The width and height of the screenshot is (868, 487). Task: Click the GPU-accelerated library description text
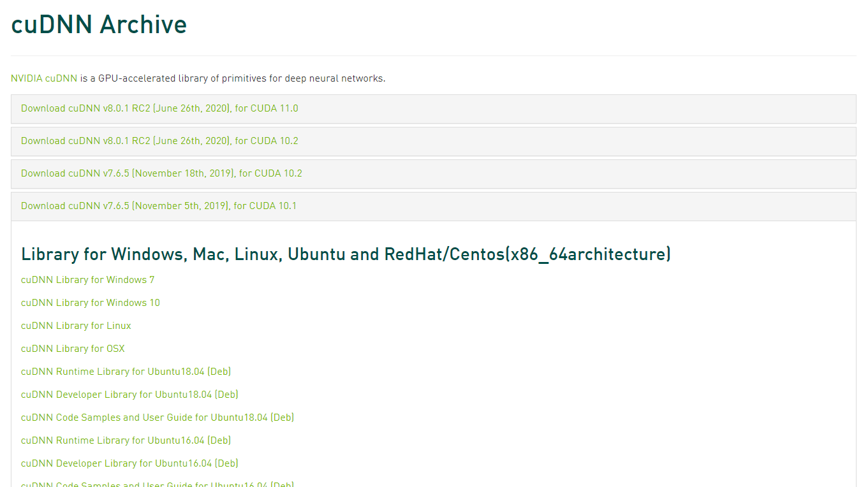[233, 78]
